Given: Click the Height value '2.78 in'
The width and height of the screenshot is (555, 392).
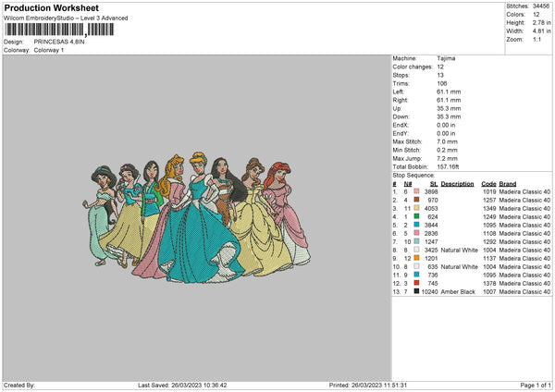Looking at the screenshot, I should point(541,22).
